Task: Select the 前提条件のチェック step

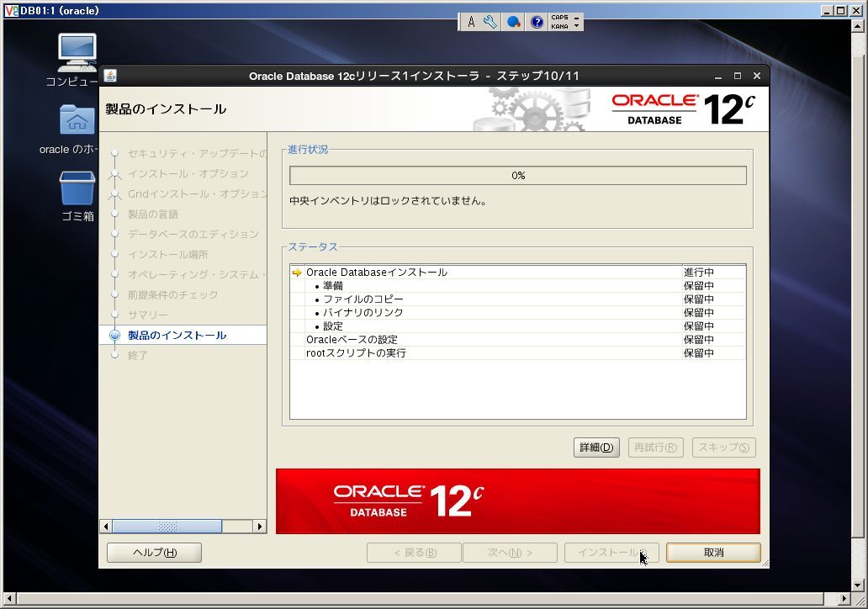Action: click(172, 295)
